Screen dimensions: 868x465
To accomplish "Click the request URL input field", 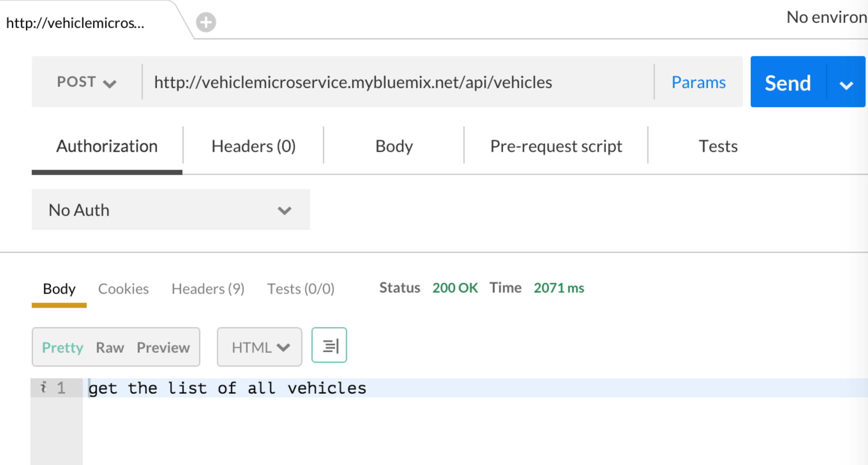I will pyautogui.click(x=398, y=83).
